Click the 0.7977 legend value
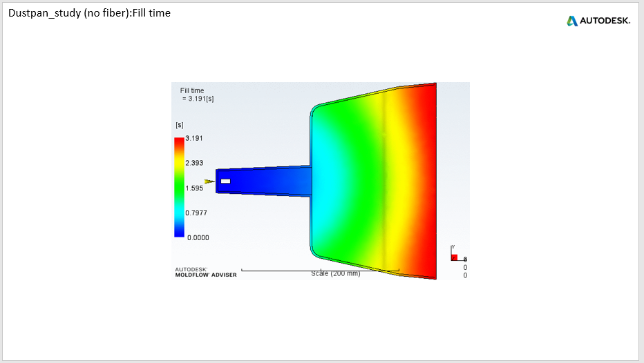 [x=196, y=213]
